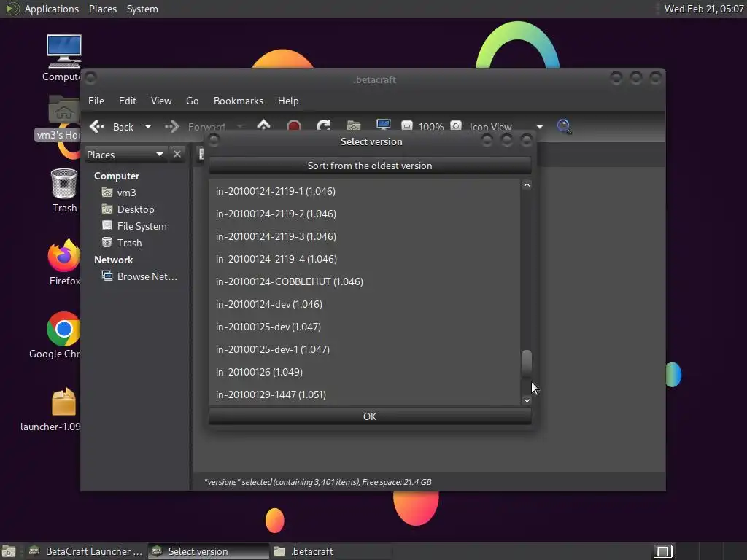
Task: Open the Back history dropdown arrow
Action: pyautogui.click(x=147, y=127)
